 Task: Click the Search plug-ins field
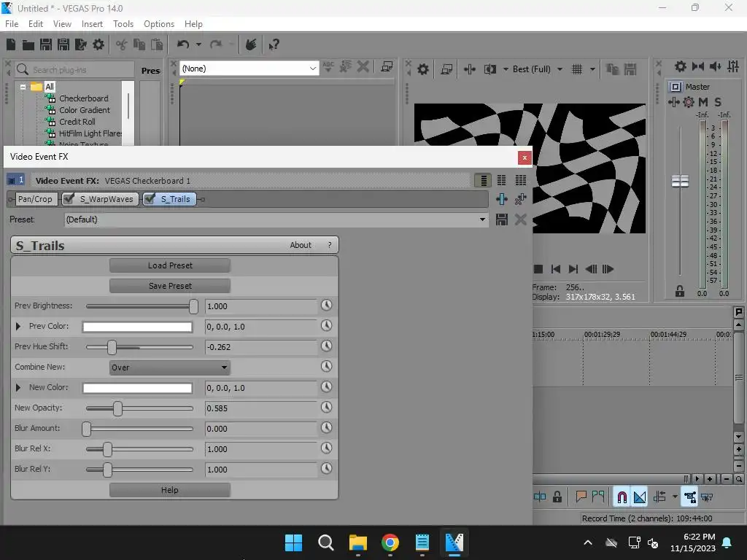[x=75, y=69]
